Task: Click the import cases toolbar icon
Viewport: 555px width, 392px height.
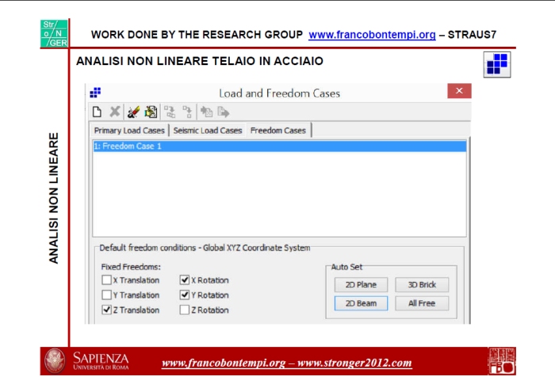Action: click(206, 112)
